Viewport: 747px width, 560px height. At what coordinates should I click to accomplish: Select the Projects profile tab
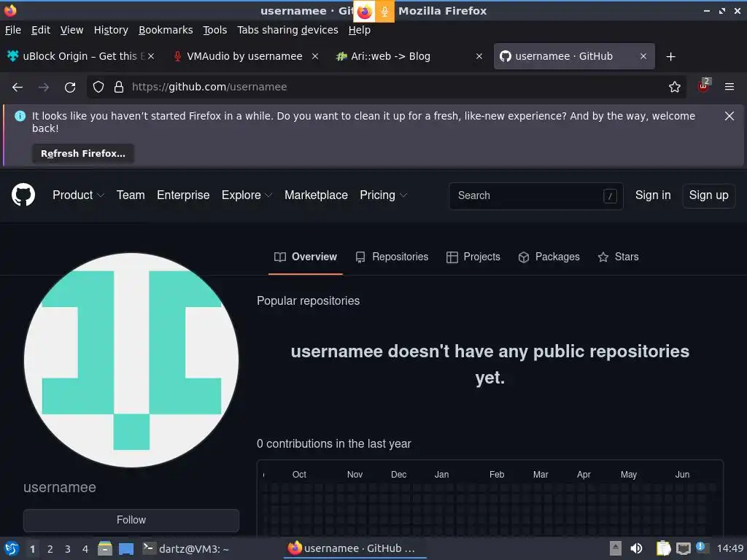coord(473,257)
